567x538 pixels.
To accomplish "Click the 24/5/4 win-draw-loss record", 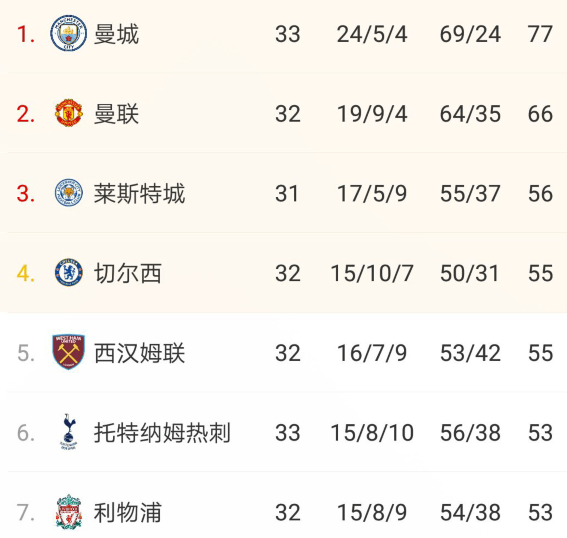I will [372, 34].
